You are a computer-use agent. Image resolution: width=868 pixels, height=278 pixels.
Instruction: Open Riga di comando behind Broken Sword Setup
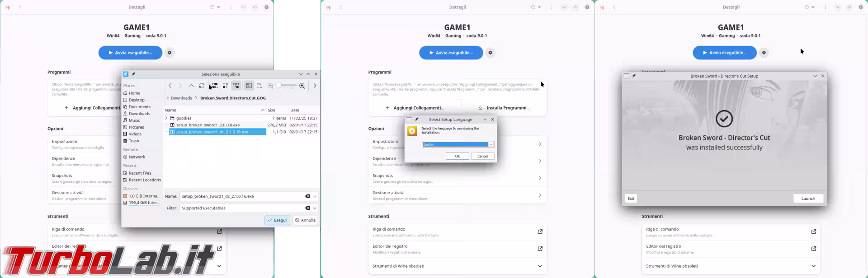tap(731, 232)
